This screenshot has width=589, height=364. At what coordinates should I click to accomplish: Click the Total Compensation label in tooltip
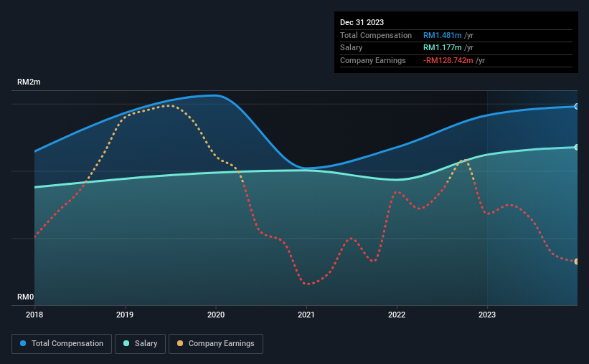(376, 35)
